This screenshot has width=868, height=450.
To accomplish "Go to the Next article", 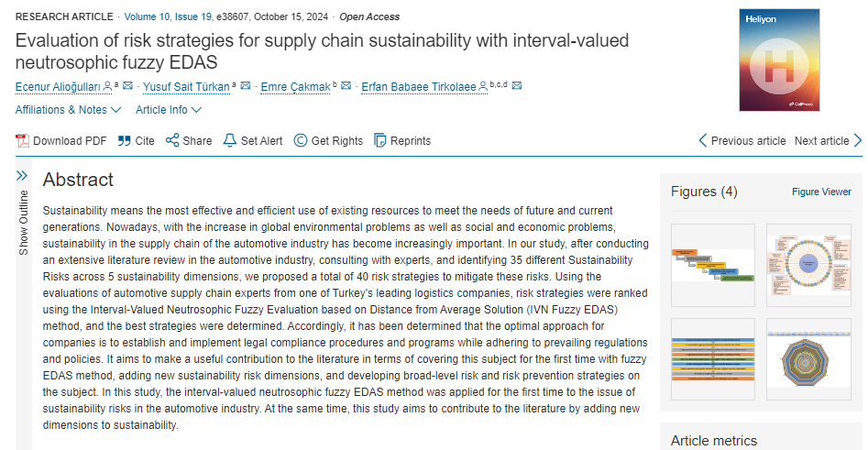I will click(828, 140).
